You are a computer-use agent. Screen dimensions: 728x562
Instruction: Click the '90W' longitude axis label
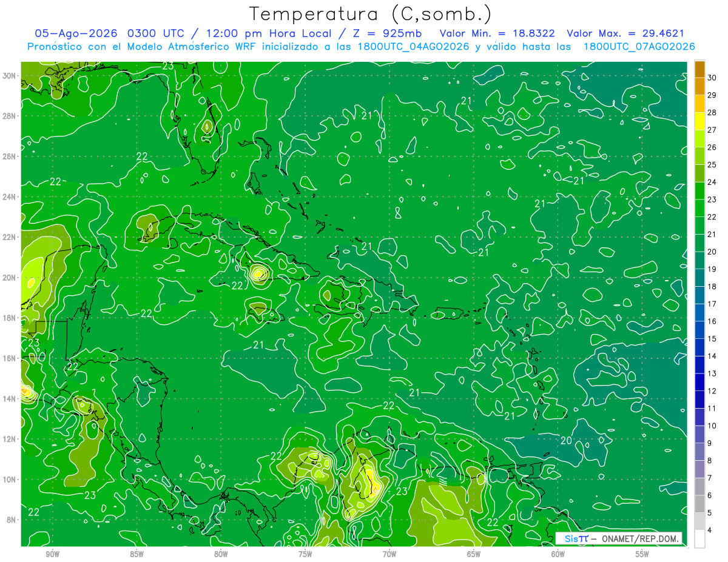[x=52, y=554]
